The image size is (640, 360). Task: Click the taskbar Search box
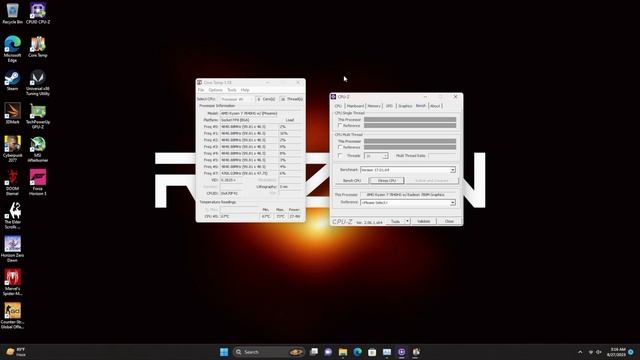click(269, 352)
